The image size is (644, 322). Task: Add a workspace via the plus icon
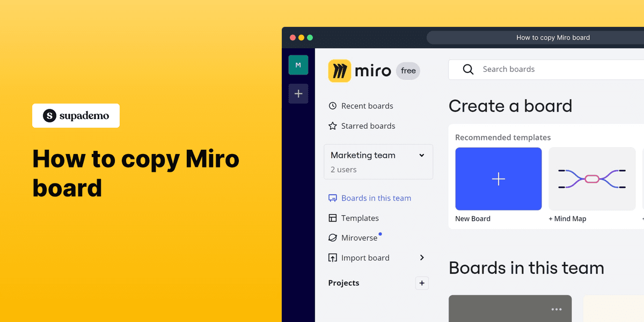pyautogui.click(x=298, y=93)
